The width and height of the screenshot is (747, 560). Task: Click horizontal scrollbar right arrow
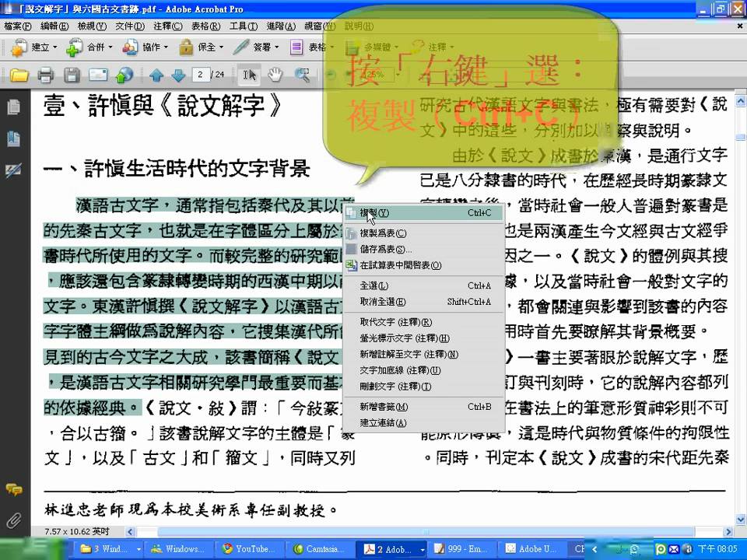728,532
